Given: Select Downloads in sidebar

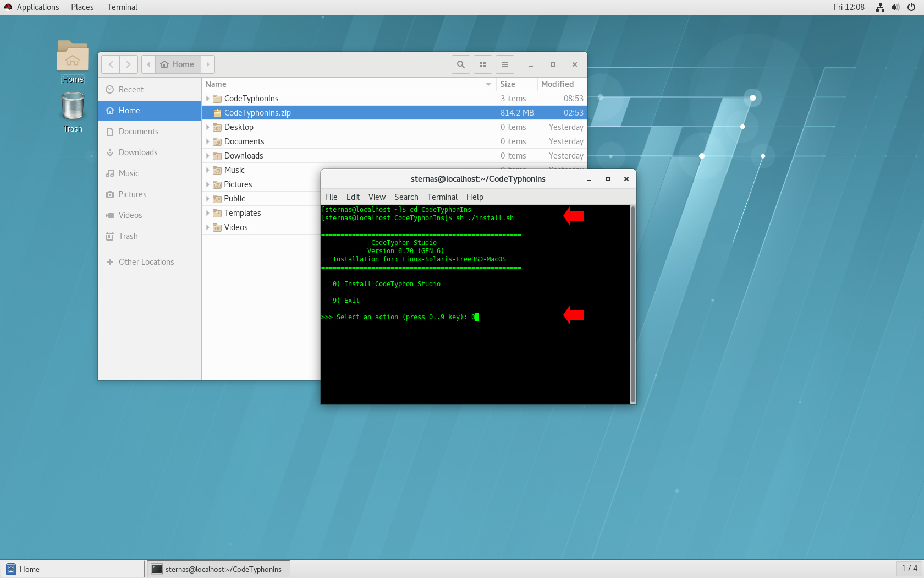Looking at the screenshot, I should (150, 152).
